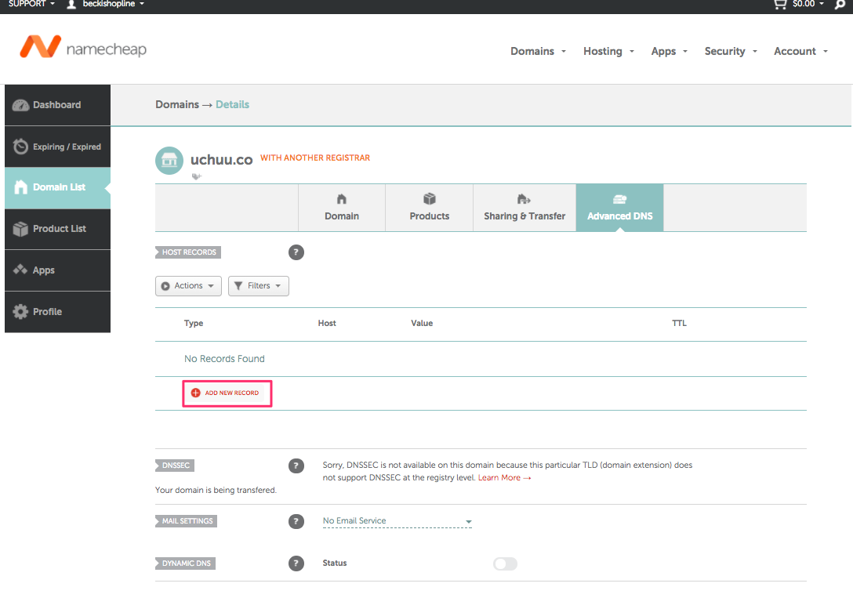Open Product List in the sidebar
This screenshot has height=616, width=853.
pyautogui.click(x=58, y=229)
